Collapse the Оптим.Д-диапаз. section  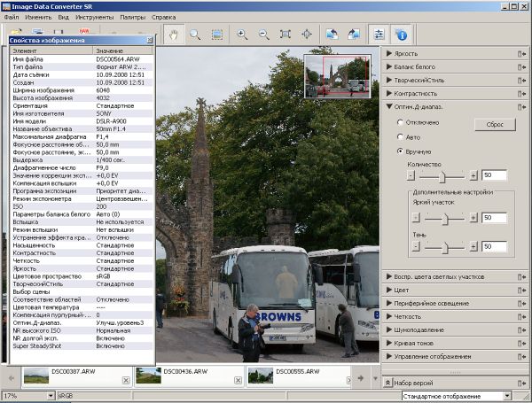pyautogui.click(x=389, y=106)
